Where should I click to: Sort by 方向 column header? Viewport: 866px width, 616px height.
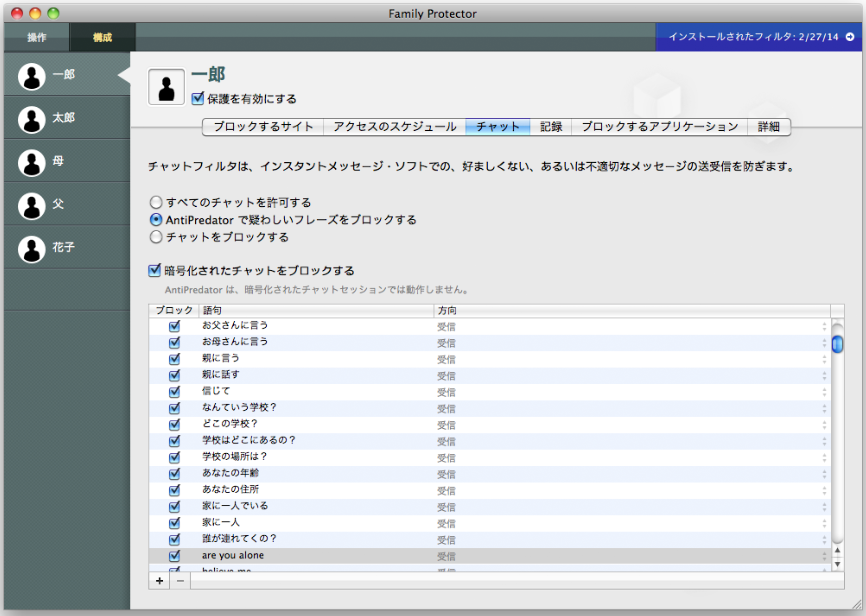(632, 310)
